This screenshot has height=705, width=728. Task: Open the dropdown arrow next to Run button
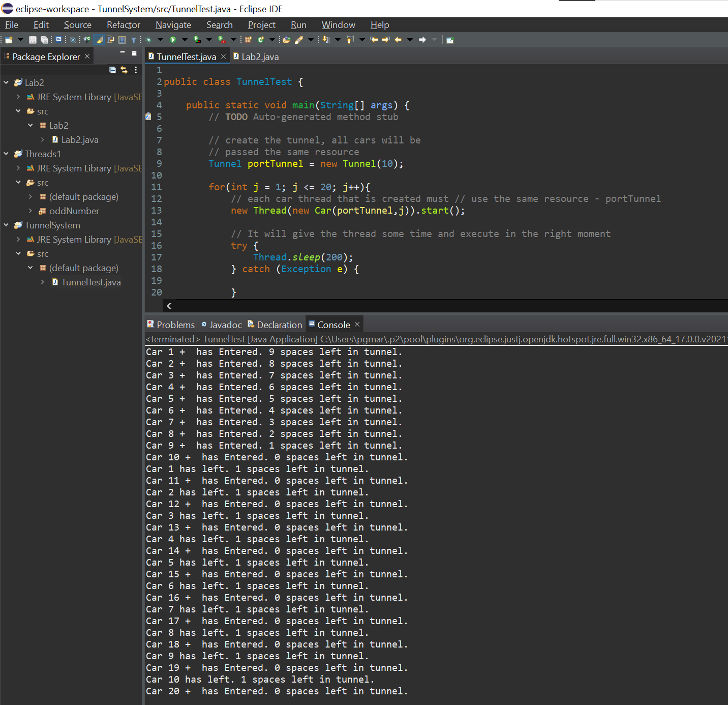click(185, 40)
